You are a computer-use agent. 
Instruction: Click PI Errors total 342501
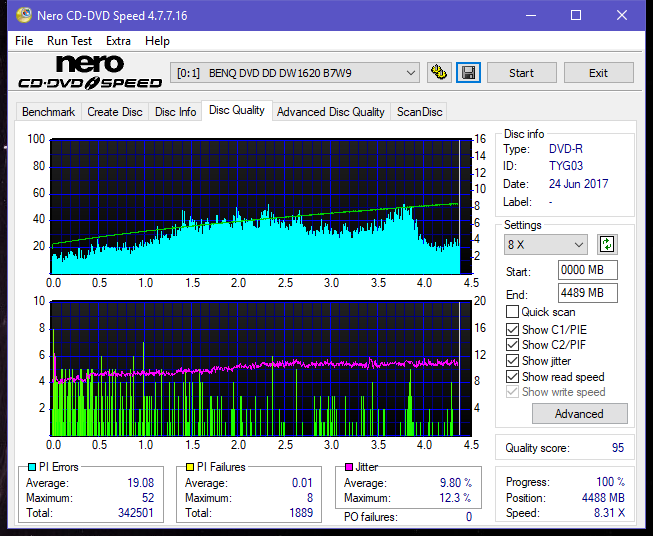click(136, 513)
